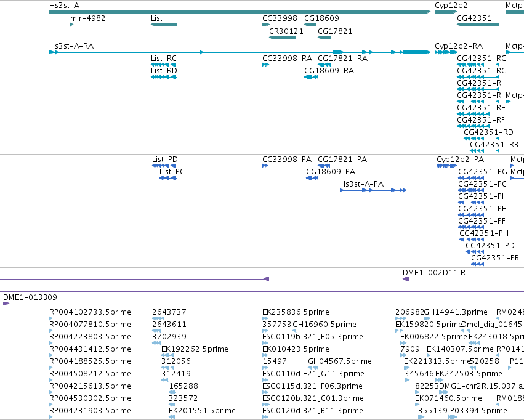Screen dimensions: 524x420
Task: Select the EK201551.5prime EST
Action: [x=172, y=417]
